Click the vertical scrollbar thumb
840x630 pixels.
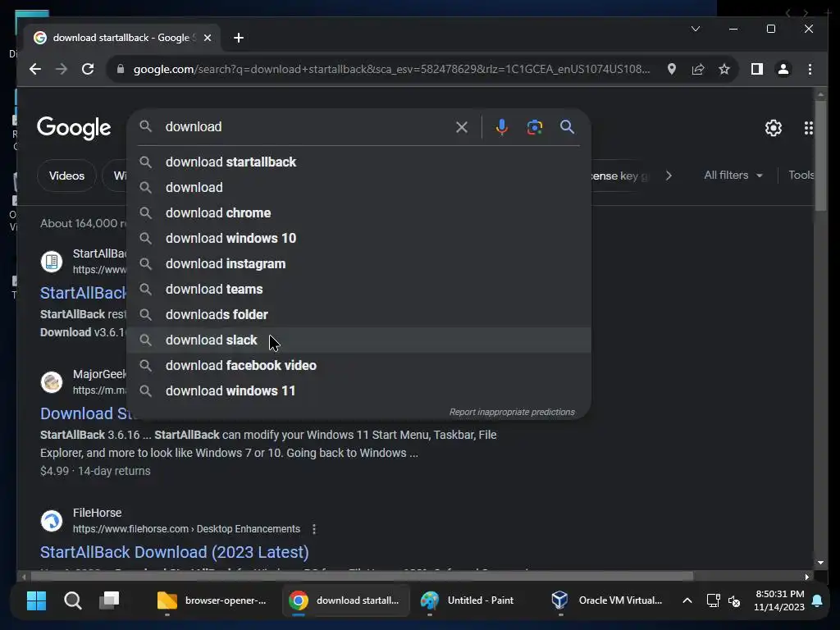[x=820, y=156]
